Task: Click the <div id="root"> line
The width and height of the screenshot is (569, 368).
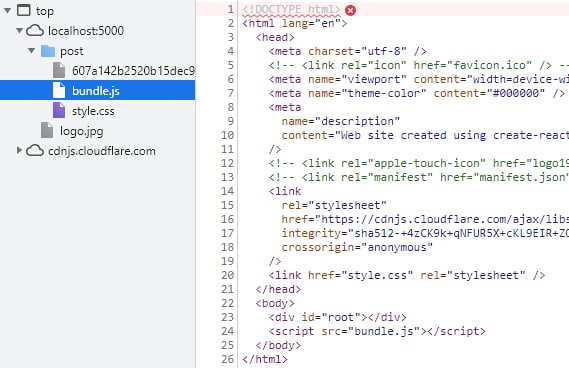Action: click(337, 318)
